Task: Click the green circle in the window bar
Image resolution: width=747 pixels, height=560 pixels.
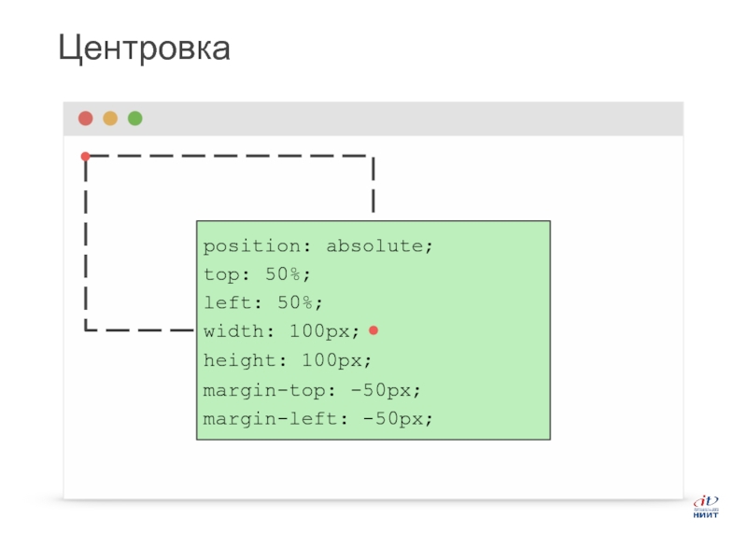Action: [x=135, y=119]
